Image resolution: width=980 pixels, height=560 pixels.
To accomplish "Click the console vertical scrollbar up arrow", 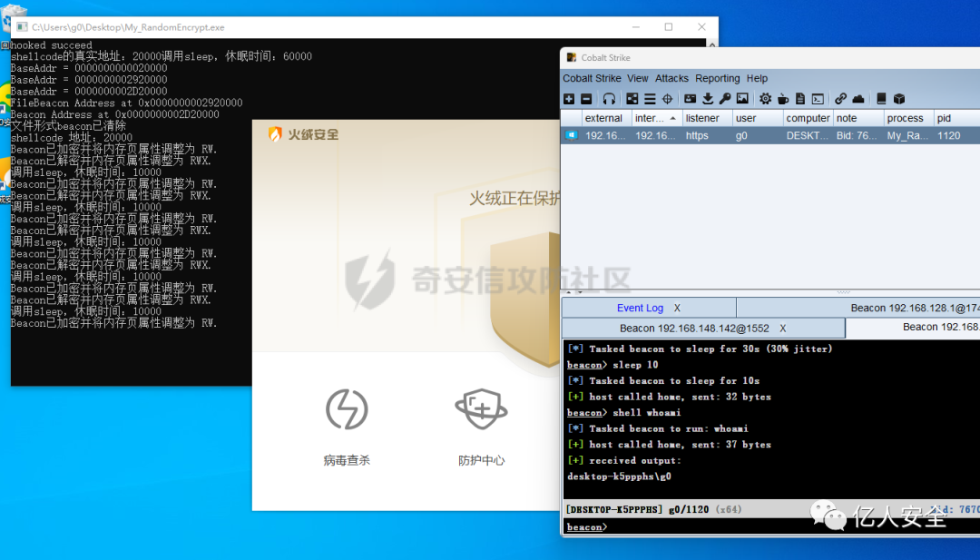I will pyautogui.click(x=712, y=44).
